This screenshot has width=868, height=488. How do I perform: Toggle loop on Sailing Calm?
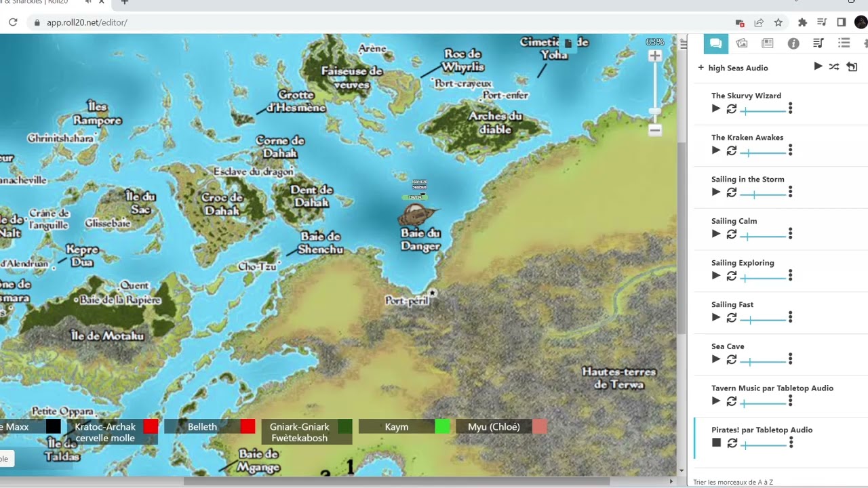click(x=732, y=234)
